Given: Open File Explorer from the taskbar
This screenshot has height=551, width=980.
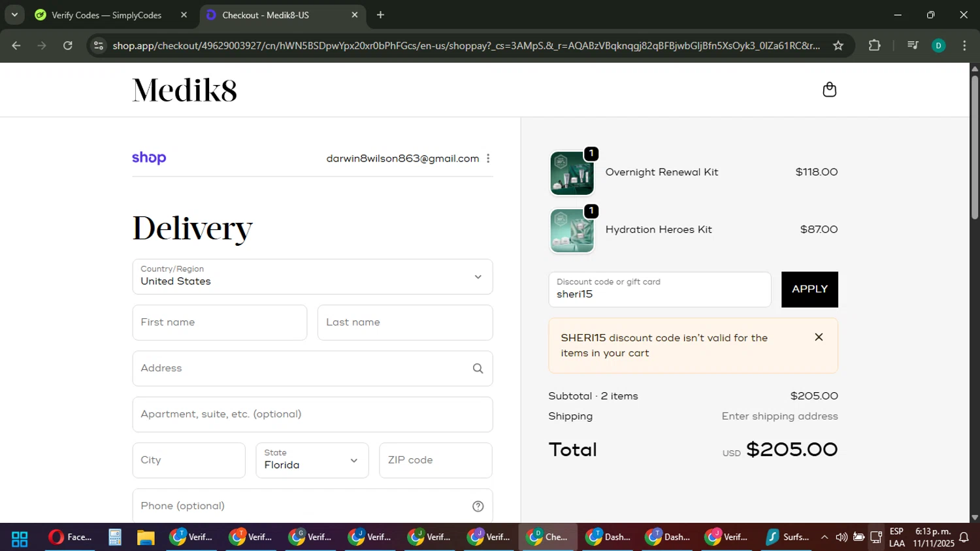Looking at the screenshot, I should pyautogui.click(x=145, y=537).
